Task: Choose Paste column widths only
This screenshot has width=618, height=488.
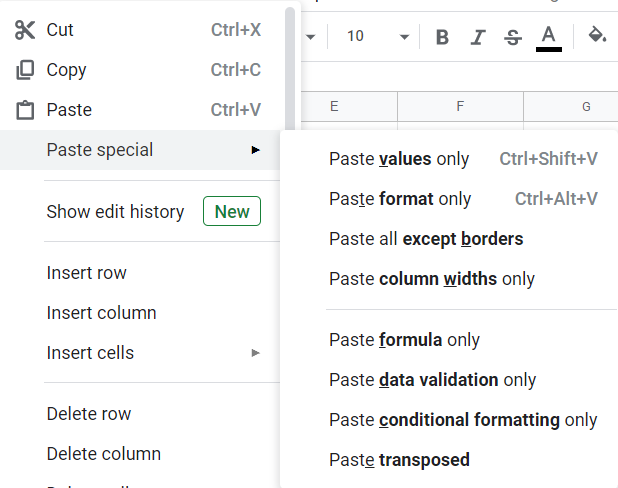Action: point(432,279)
